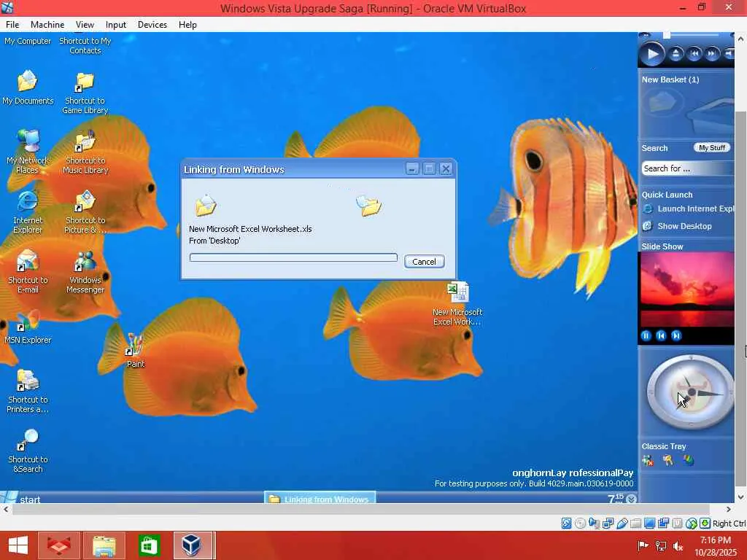
Task: Click the sidebar Search for input field
Action: [687, 168]
